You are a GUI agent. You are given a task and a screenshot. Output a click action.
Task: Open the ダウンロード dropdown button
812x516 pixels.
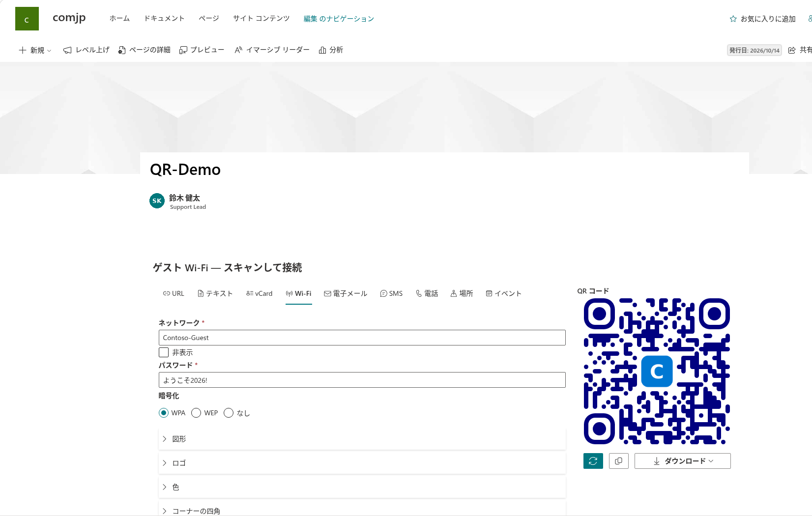(683, 461)
